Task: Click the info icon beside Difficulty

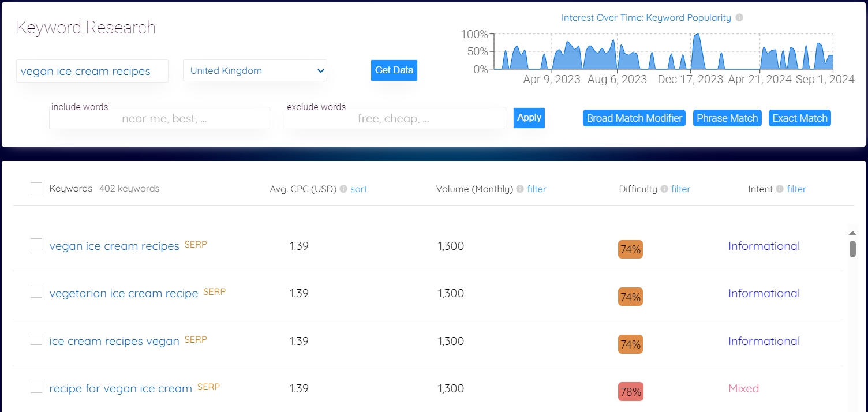Action: [x=664, y=189]
